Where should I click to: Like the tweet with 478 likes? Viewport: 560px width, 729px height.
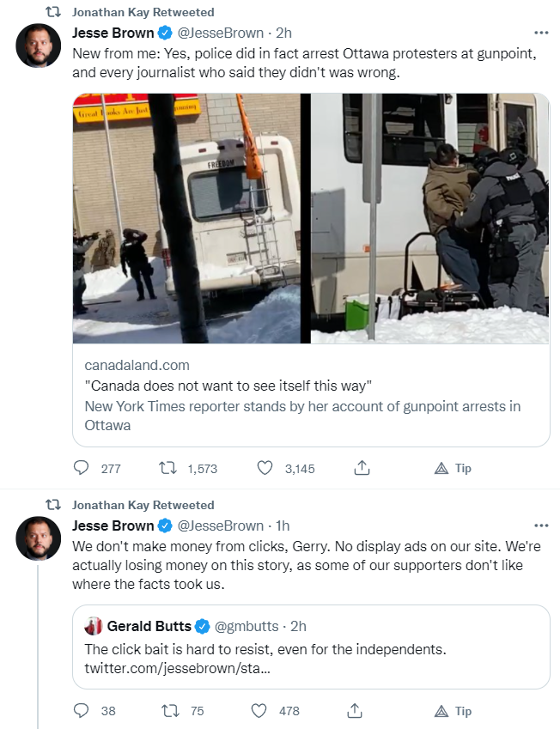coord(259,710)
